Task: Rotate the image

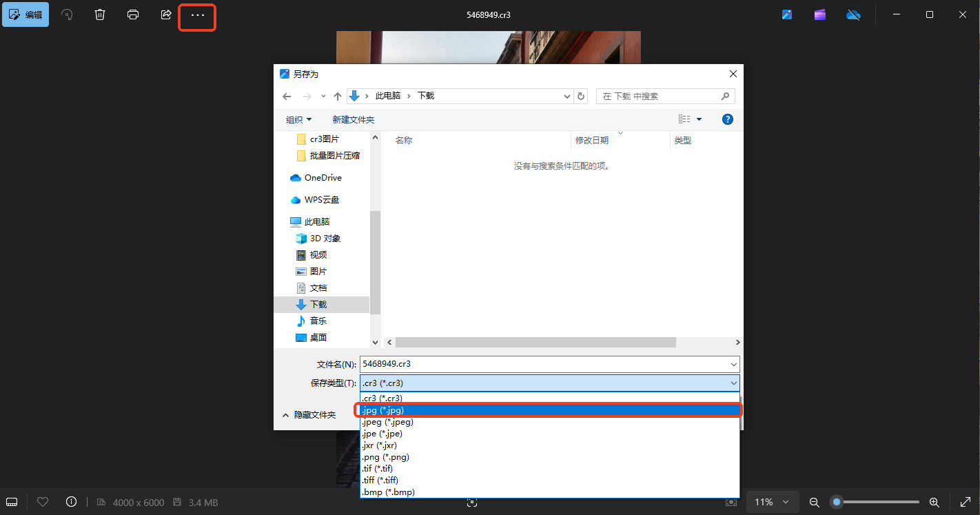Action: (x=67, y=14)
